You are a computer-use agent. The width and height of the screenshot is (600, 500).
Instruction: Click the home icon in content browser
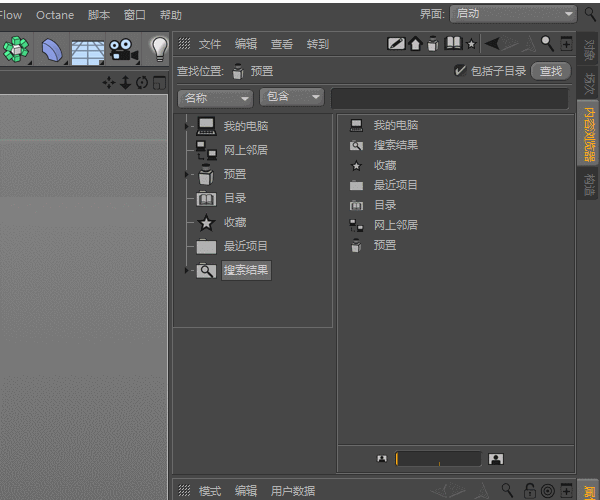tap(415, 44)
